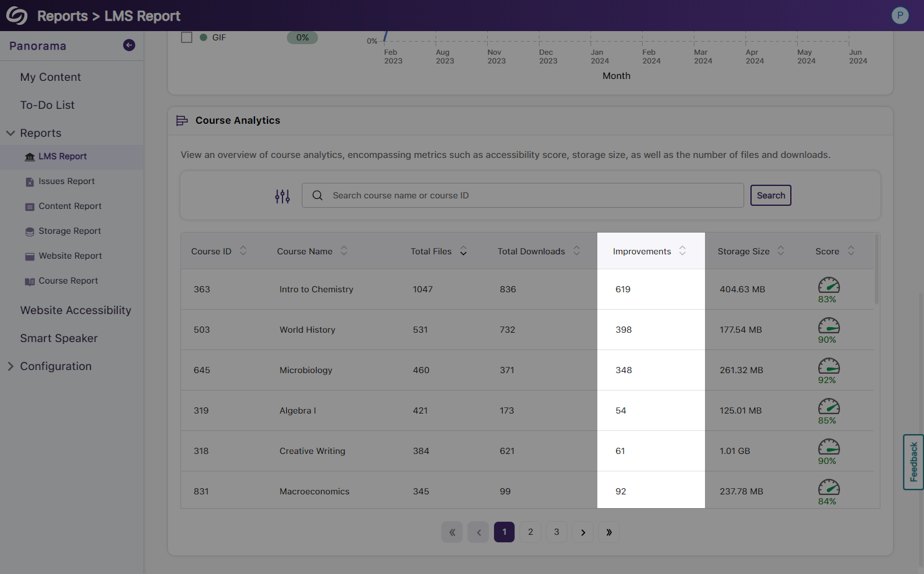Open the Feedback side tab
Image resolution: width=924 pixels, height=574 pixels.
pos(913,462)
